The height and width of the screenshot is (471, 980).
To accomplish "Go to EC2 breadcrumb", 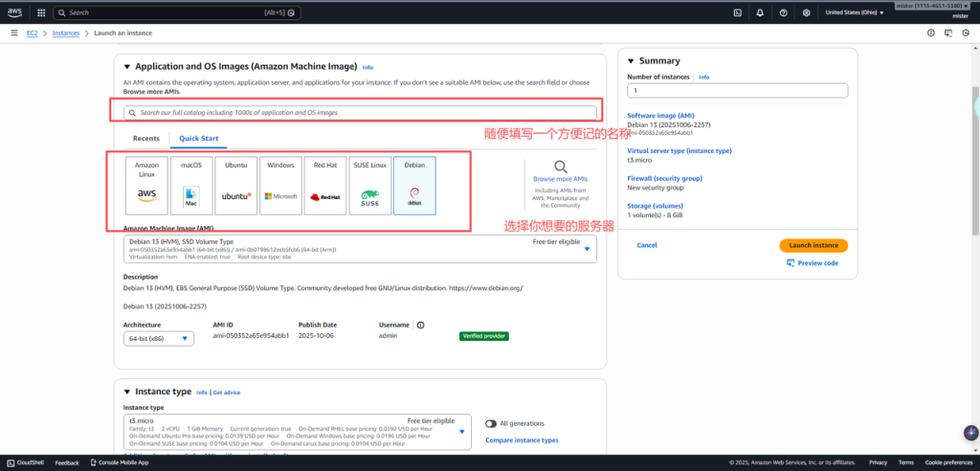I will (x=33, y=34).
